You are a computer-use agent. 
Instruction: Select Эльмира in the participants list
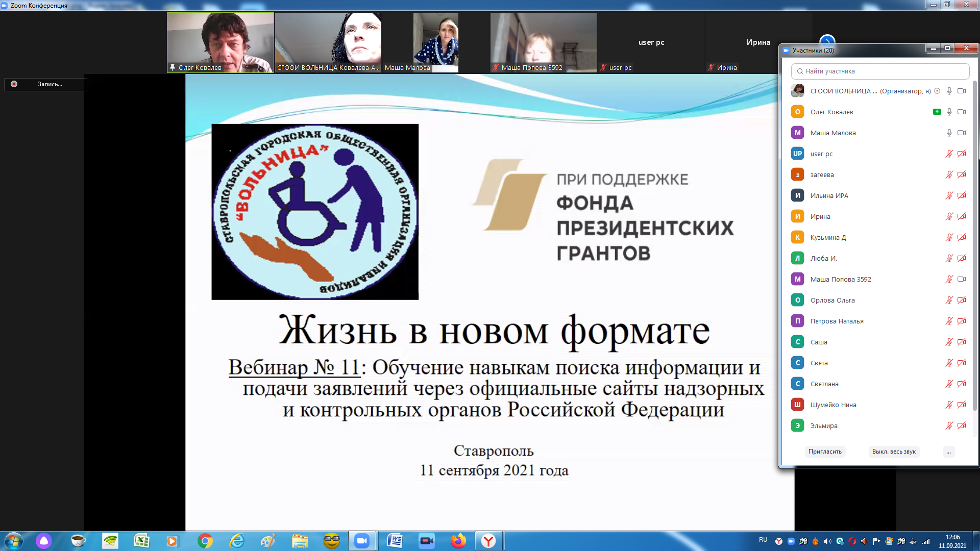pyautogui.click(x=878, y=425)
